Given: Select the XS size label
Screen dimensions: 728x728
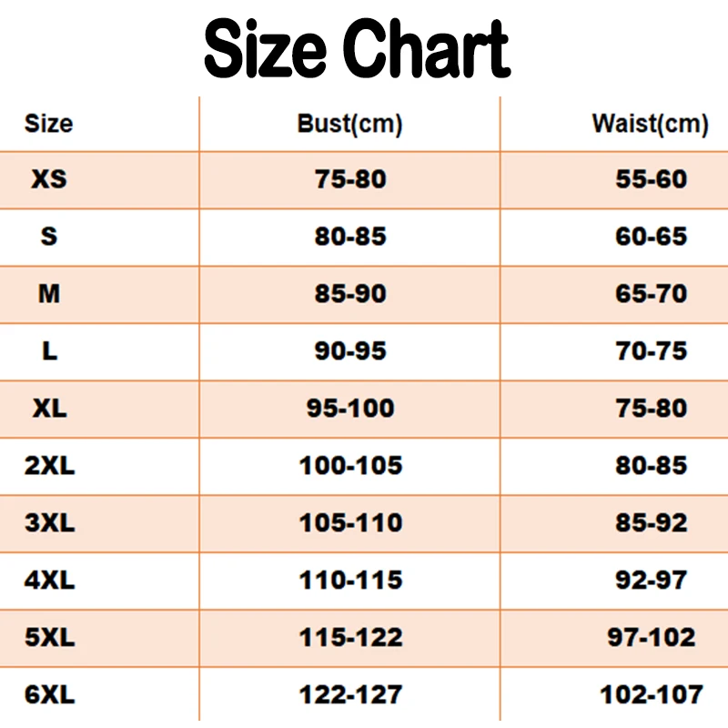Looking at the screenshot, I should [49, 179].
